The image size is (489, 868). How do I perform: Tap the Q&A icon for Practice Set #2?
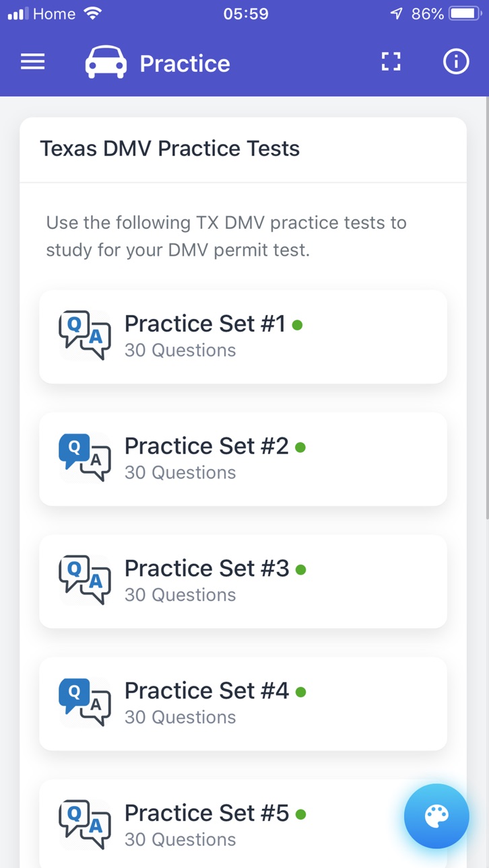[85, 458]
